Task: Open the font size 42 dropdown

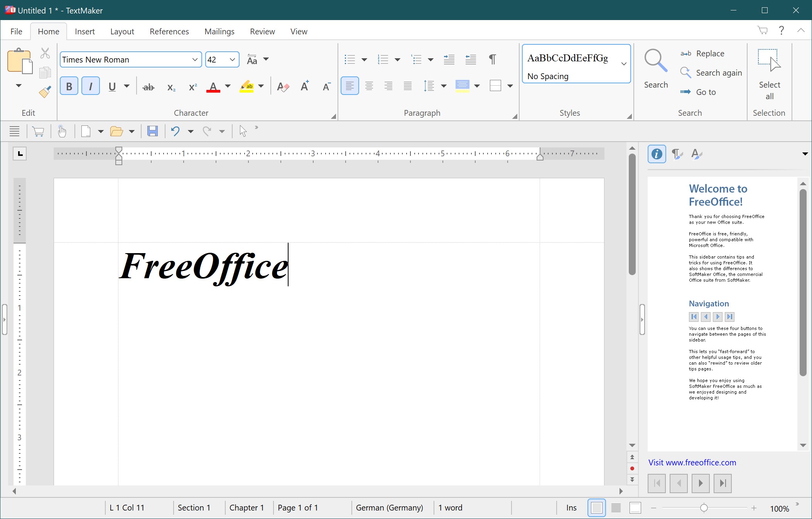Action: [x=232, y=59]
